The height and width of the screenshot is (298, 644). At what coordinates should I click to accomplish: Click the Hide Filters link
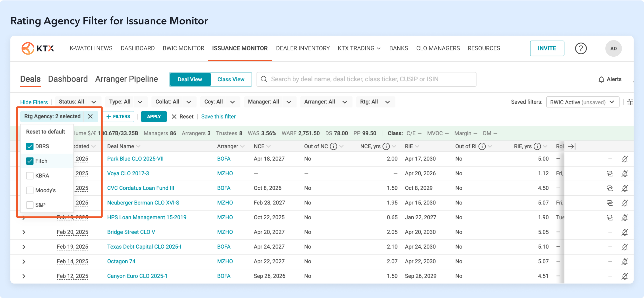tap(34, 102)
